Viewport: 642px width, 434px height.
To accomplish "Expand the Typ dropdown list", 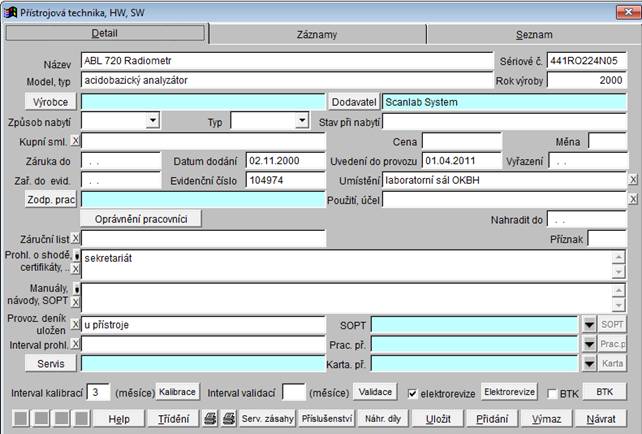I will 301,121.
